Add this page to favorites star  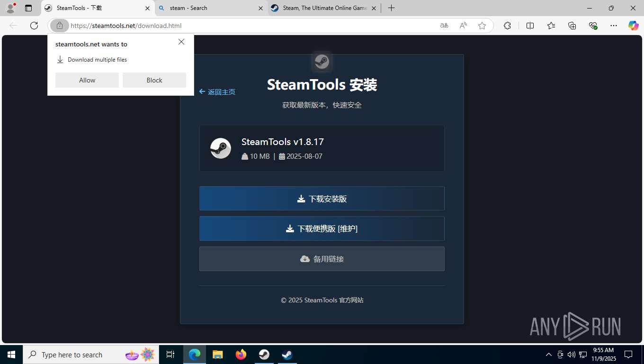[482, 26]
